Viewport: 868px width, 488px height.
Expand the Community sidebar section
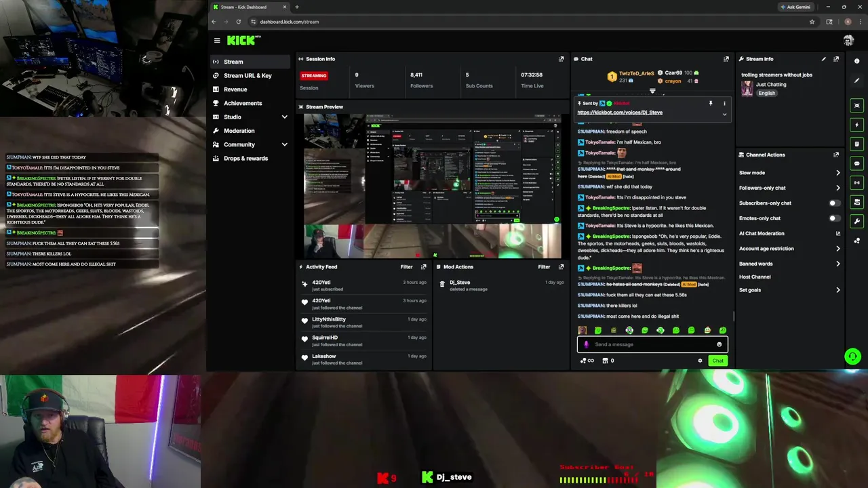[x=284, y=144]
